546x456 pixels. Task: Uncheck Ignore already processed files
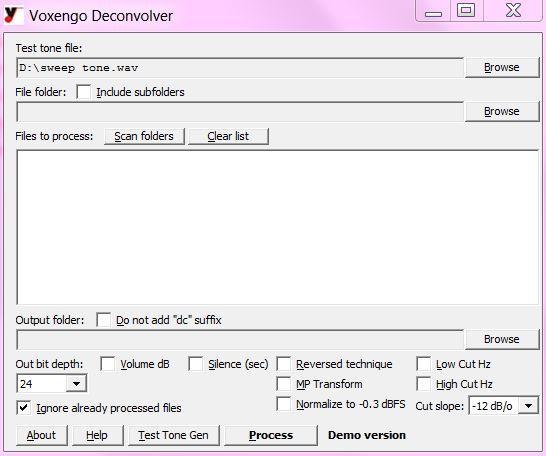click(x=24, y=408)
